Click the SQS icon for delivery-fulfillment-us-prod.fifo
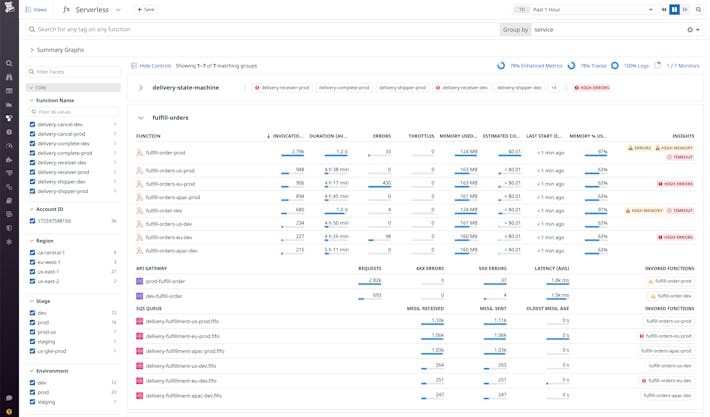 140,321
